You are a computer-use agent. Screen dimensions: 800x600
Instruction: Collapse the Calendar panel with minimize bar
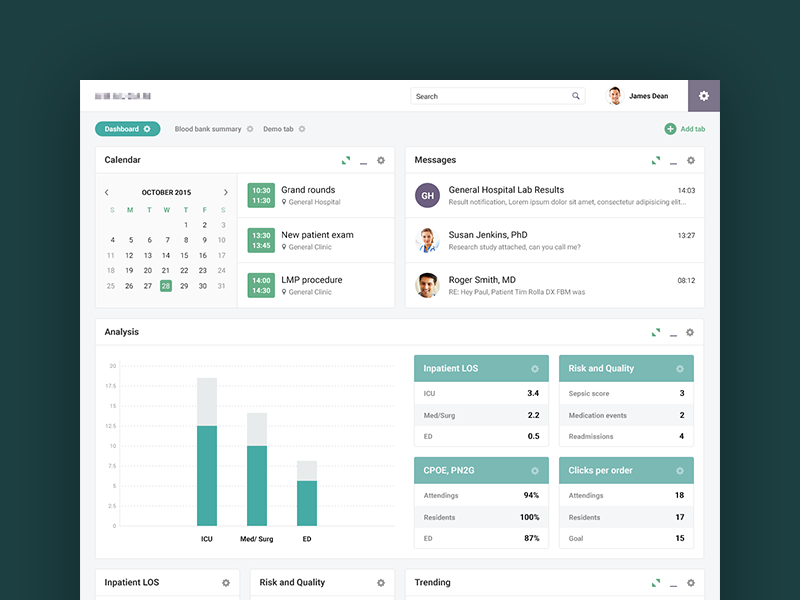(363, 163)
